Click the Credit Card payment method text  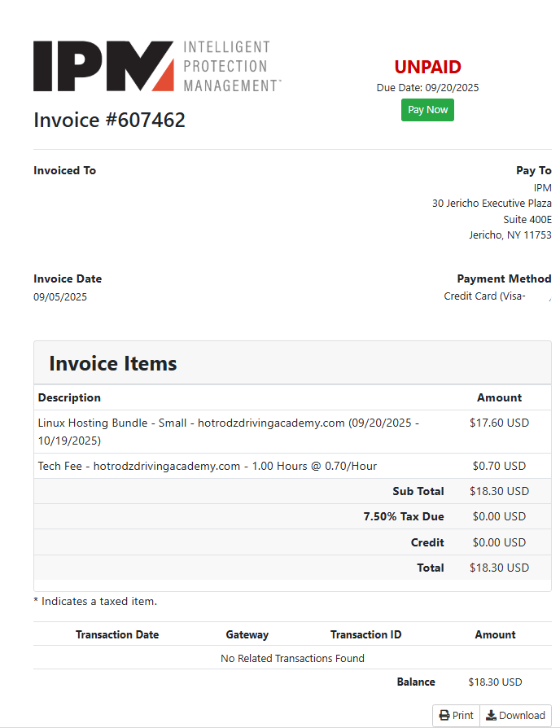click(x=484, y=296)
